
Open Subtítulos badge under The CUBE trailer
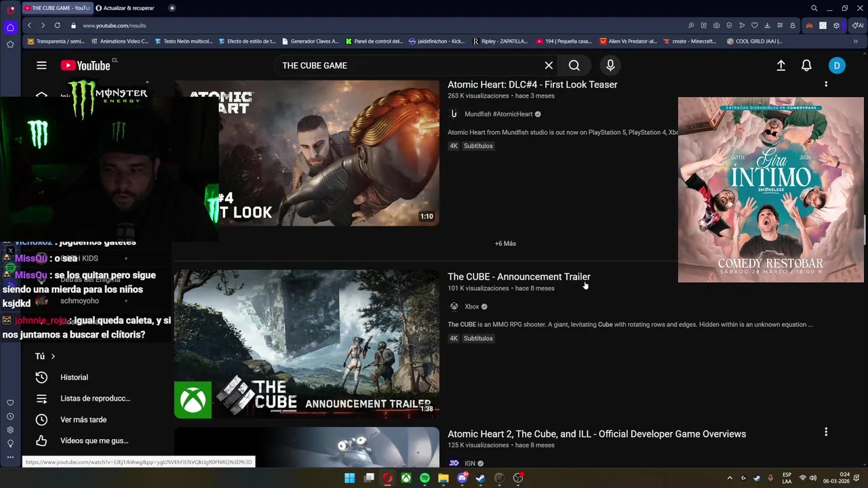pos(478,338)
